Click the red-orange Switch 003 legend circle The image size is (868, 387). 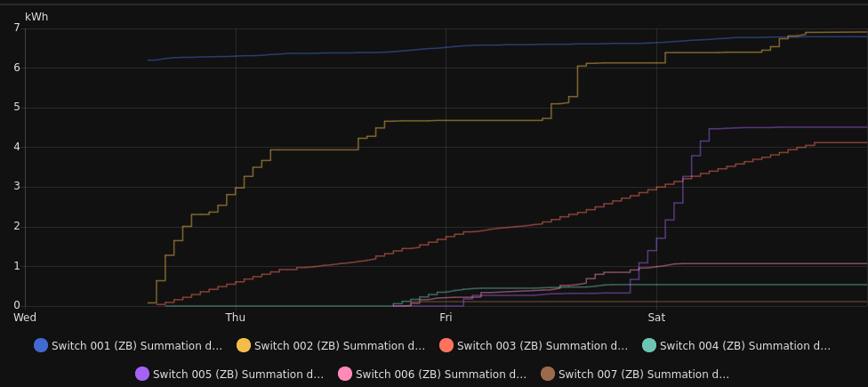point(446,345)
